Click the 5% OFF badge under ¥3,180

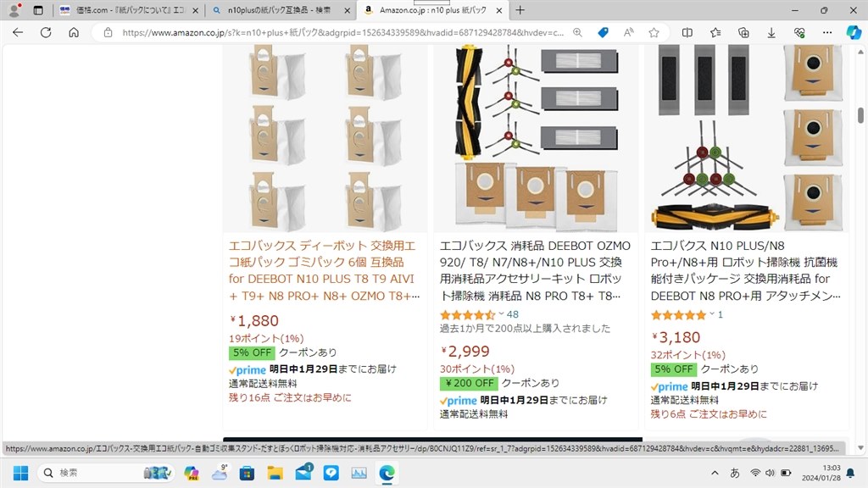click(x=674, y=369)
